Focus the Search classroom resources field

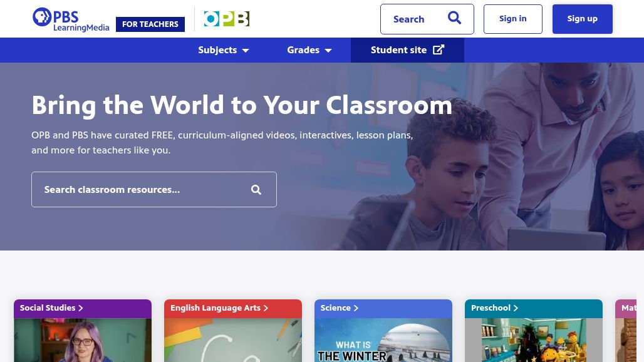(154, 190)
